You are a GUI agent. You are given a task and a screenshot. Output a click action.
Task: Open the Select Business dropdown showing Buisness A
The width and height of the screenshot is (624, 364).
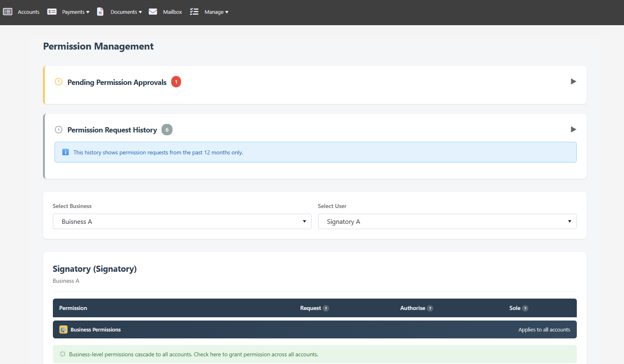(x=182, y=221)
